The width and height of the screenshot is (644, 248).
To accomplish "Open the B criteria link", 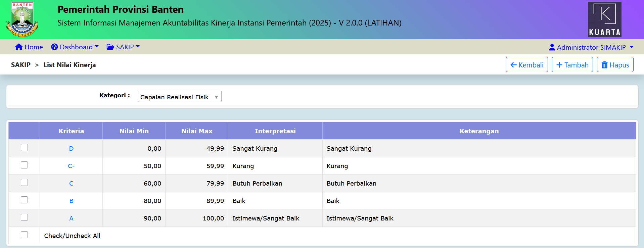I will tap(71, 201).
